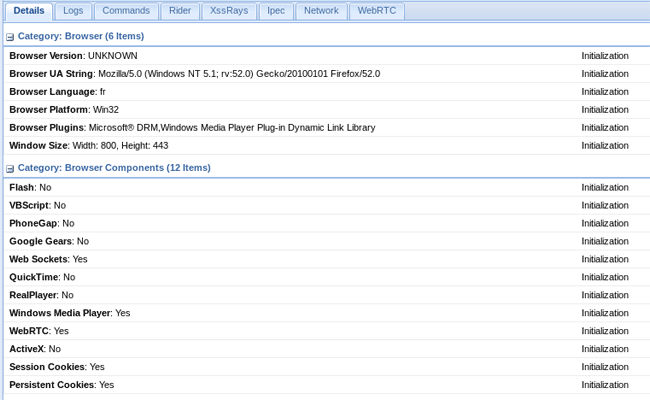The height and width of the screenshot is (400, 650).
Task: Click Initialization in the Browser Platform row
Action: 605,110
